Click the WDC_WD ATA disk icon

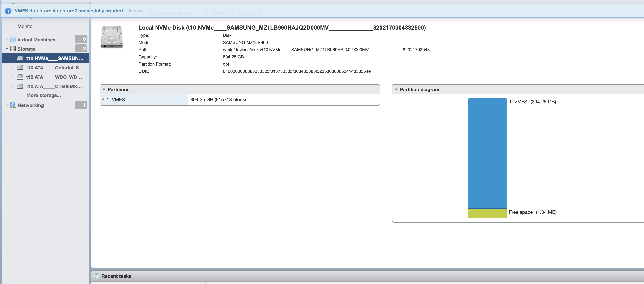[20, 77]
